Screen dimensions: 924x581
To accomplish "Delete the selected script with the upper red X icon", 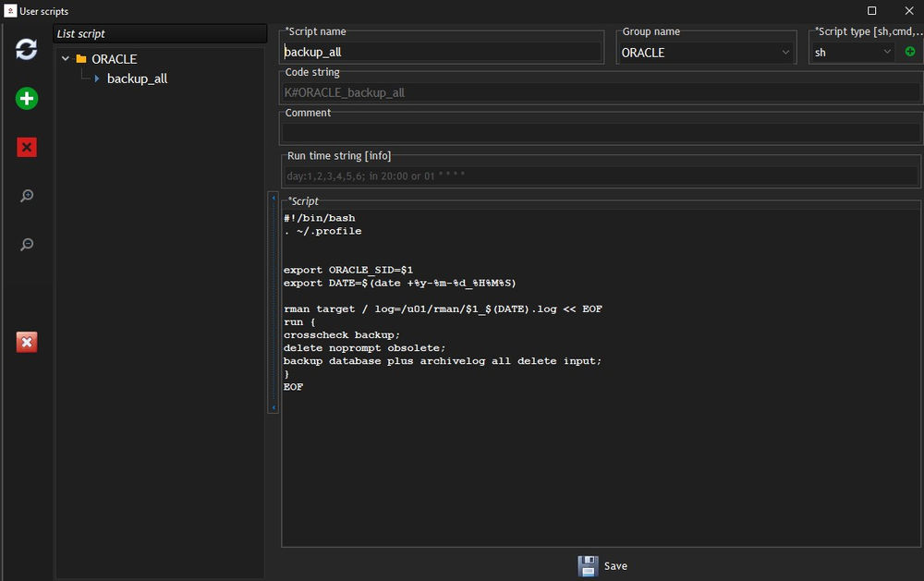I will click(x=26, y=147).
